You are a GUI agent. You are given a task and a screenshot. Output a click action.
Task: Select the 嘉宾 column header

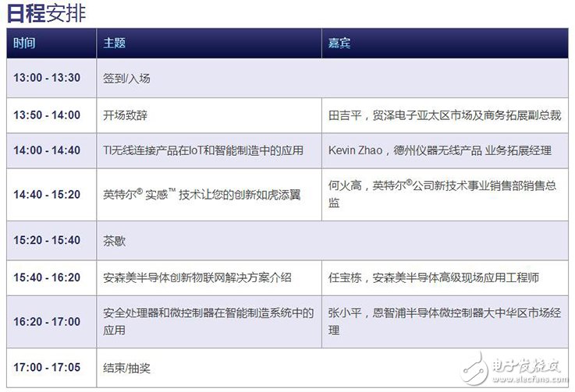[339, 44]
